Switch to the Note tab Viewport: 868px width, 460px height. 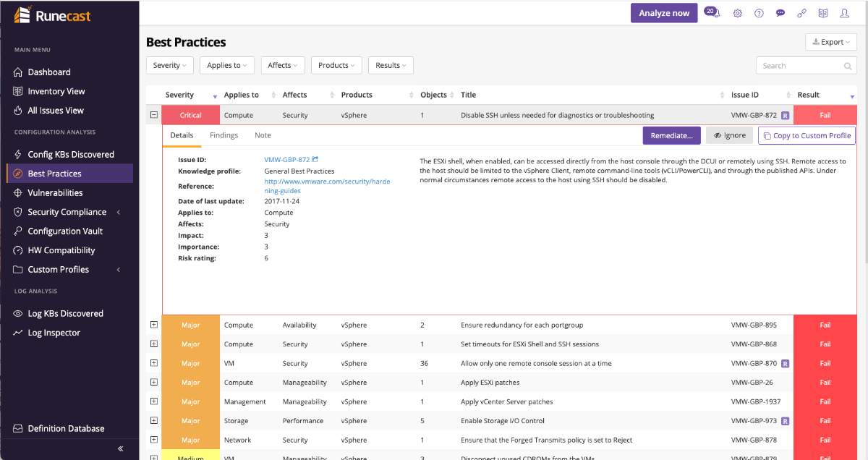tap(262, 135)
